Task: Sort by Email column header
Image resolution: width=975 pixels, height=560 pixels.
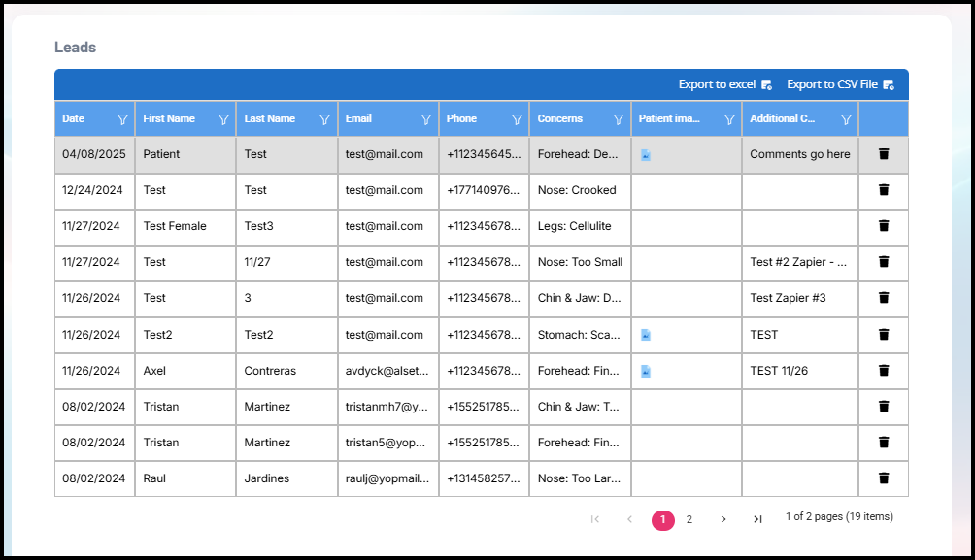Action: pyautogui.click(x=358, y=118)
